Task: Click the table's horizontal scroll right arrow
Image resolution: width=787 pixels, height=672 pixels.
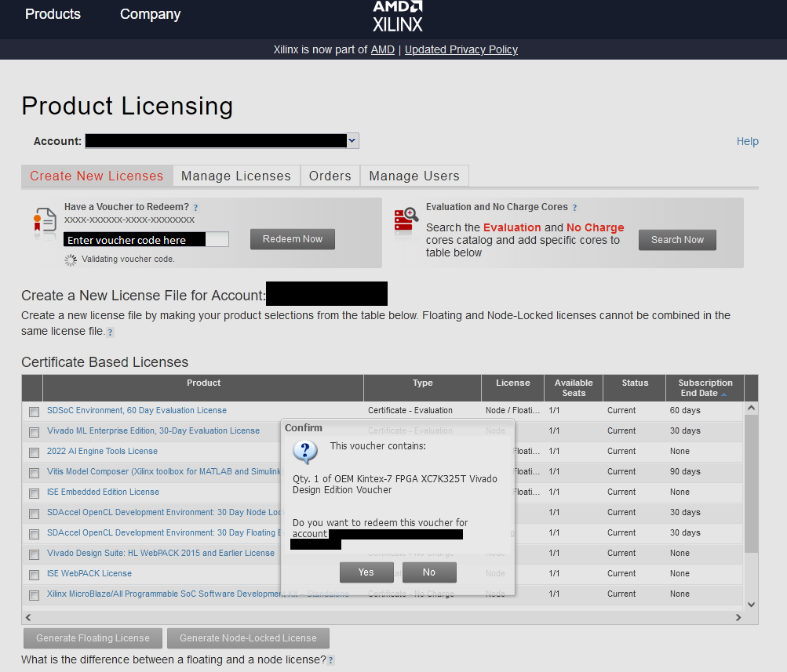Action: (x=738, y=617)
